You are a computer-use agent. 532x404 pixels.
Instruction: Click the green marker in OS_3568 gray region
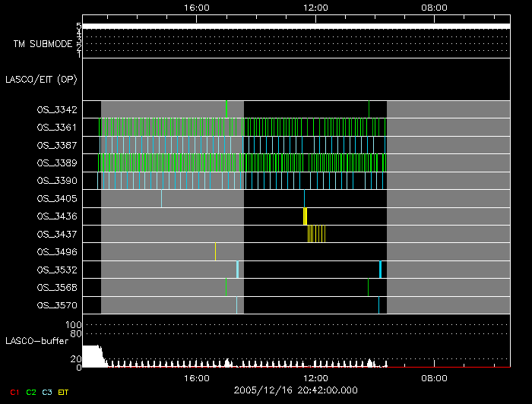tap(226, 287)
